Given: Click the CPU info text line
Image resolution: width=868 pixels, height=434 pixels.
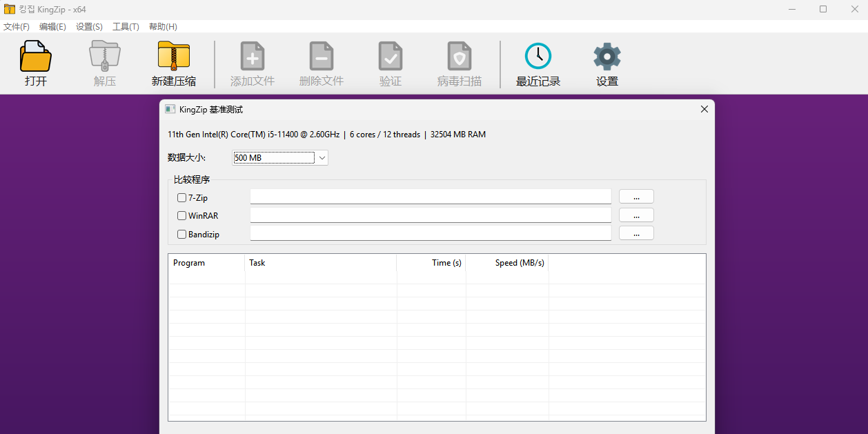Looking at the screenshot, I should coord(326,135).
